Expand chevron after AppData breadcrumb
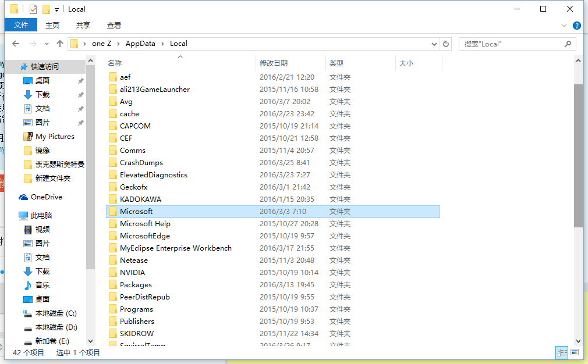588x364 pixels. coord(163,44)
